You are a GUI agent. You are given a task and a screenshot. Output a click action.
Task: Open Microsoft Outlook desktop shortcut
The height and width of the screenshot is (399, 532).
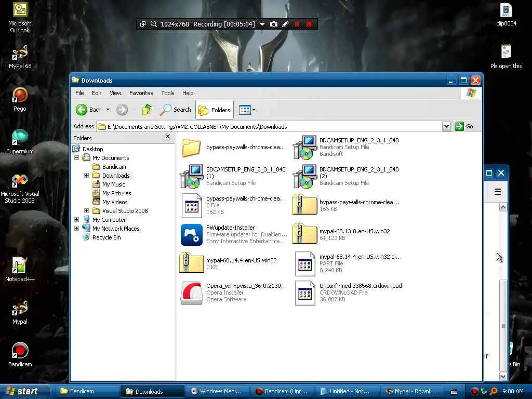(x=20, y=17)
